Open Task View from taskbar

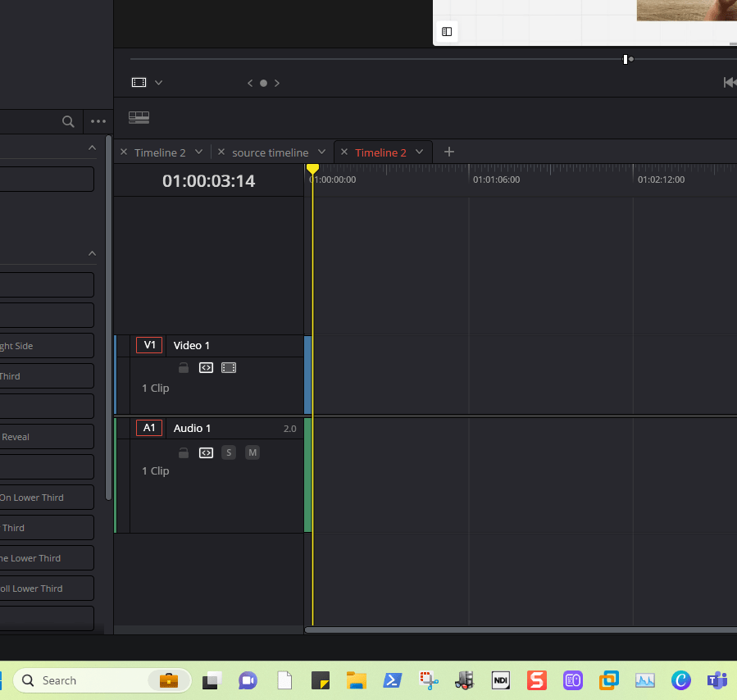(212, 680)
